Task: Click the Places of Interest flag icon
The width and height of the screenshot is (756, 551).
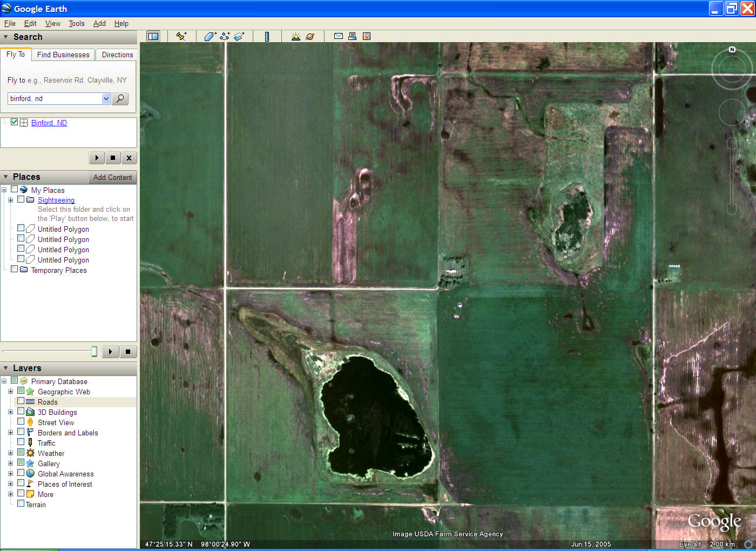Action: tap(30, 483)
